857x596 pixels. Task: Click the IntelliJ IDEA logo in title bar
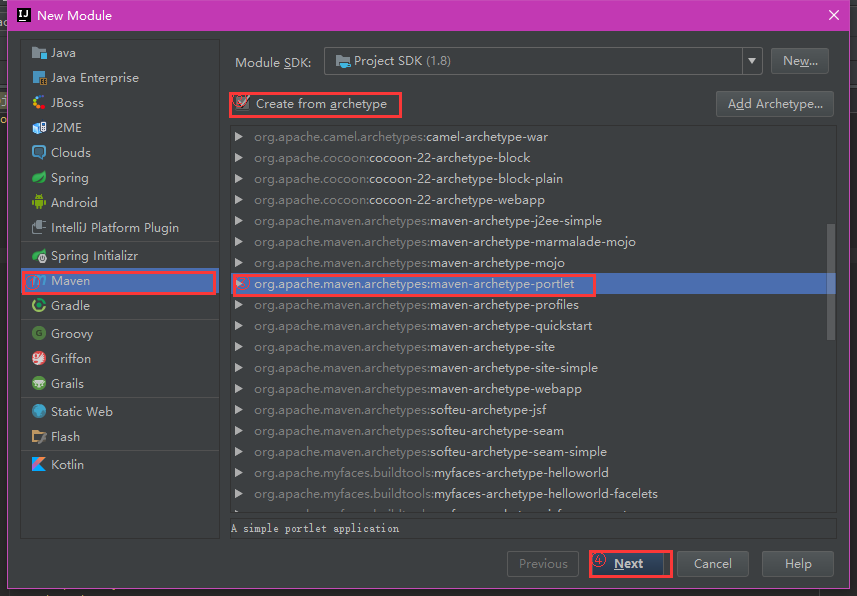(x=24, y=15)
